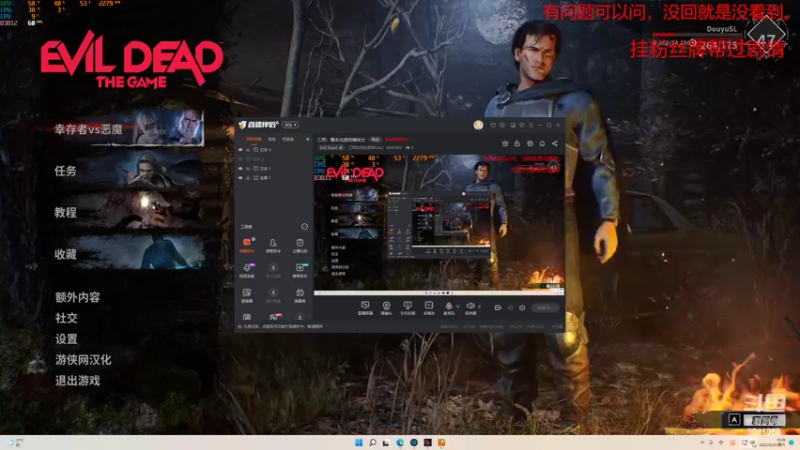The height and width of the screenshot is (450, 800).
Task: Click 游侠网汉化 menu entry
Action: (83, 360)
